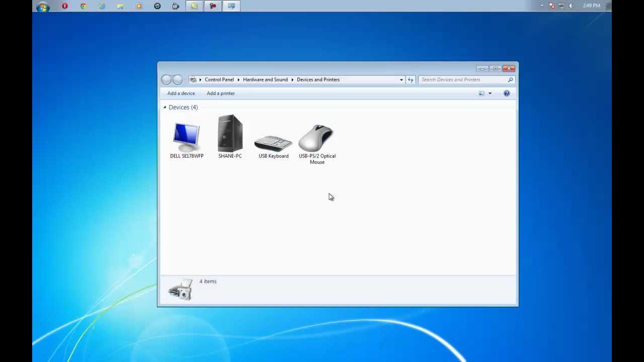Viewport: 644px width, 362px height.
Task: Click the devices thumbnail in details pane
Action: [x=180, y=290]
